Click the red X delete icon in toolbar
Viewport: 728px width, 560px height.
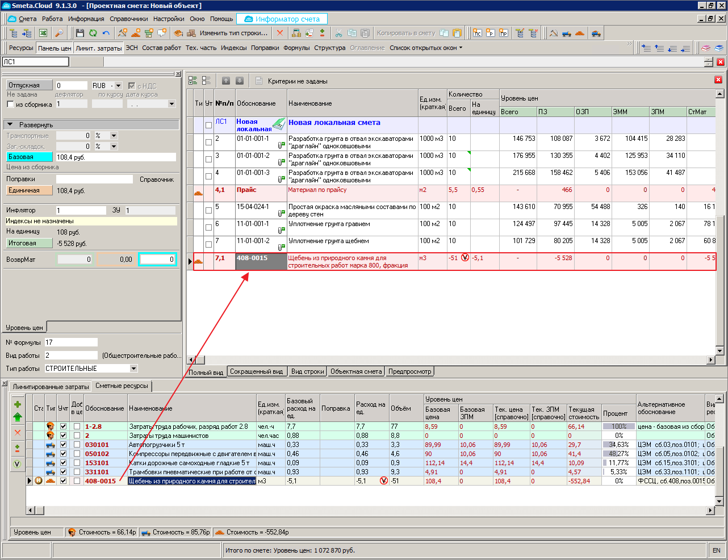tap(280, 33)
